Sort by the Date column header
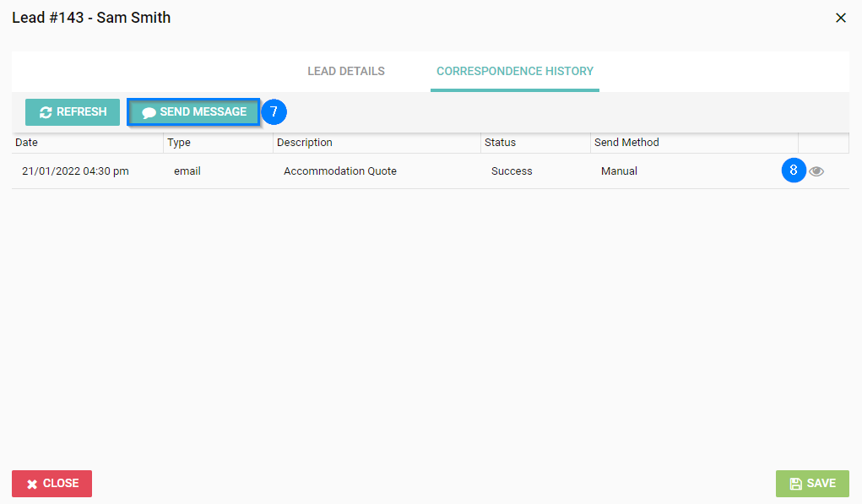This screenshot has height=504, width=862. click(x=27, y=143)
